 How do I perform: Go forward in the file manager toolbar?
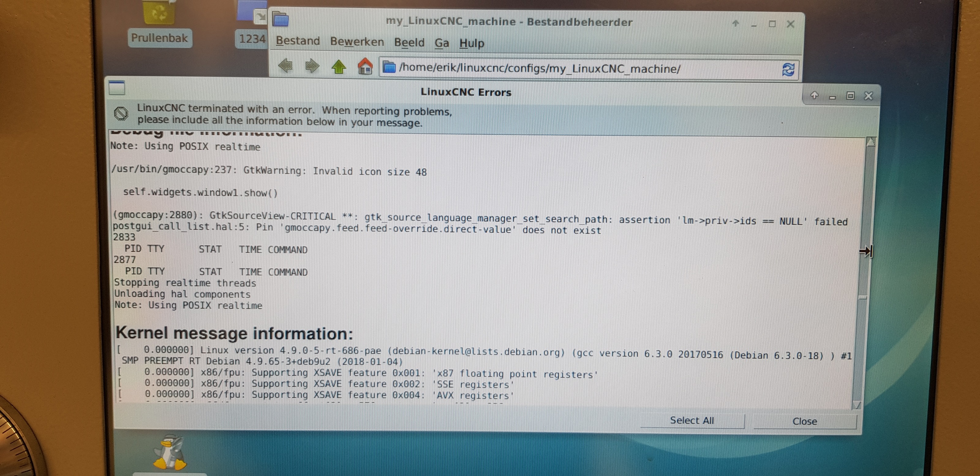click(x=312, y=66)
